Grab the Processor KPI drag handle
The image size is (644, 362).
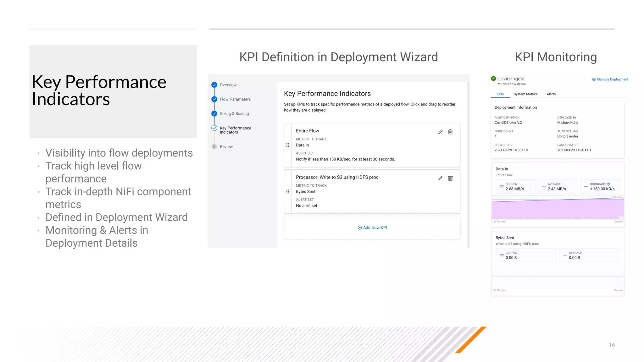pyautogui.click(x=288, y=191)
